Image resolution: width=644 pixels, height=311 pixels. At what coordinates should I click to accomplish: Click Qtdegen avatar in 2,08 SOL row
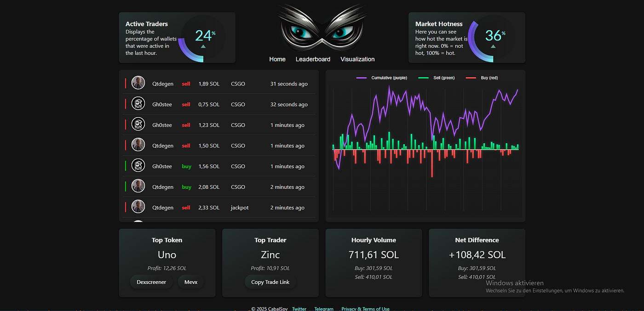[138, 186]
